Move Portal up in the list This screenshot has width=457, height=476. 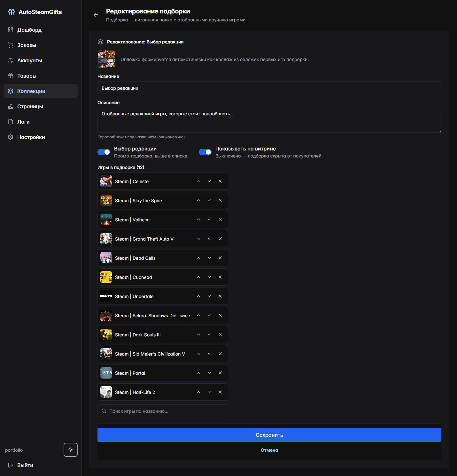[198, 373]
